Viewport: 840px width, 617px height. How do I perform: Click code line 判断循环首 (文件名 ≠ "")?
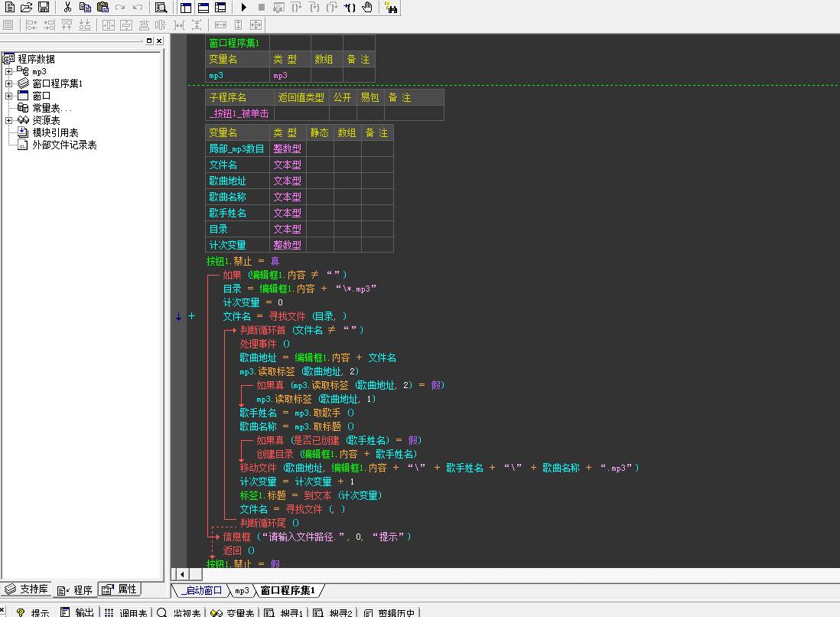(x=301, y=330)
